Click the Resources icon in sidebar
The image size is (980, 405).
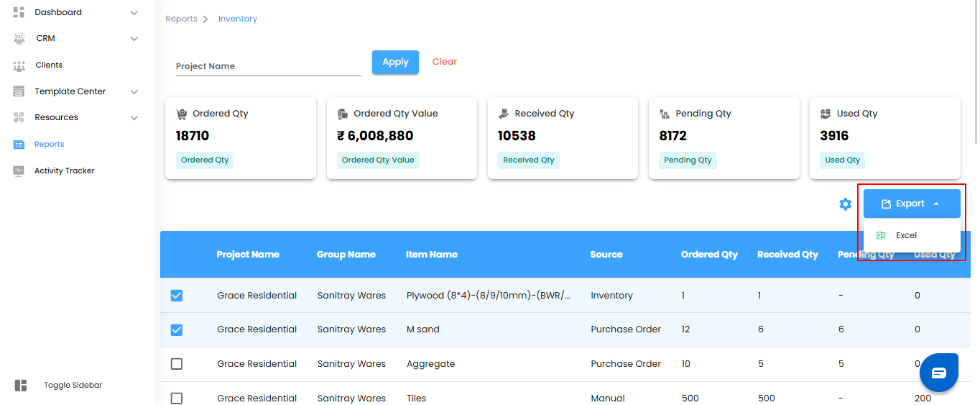(x=19, y=117)
